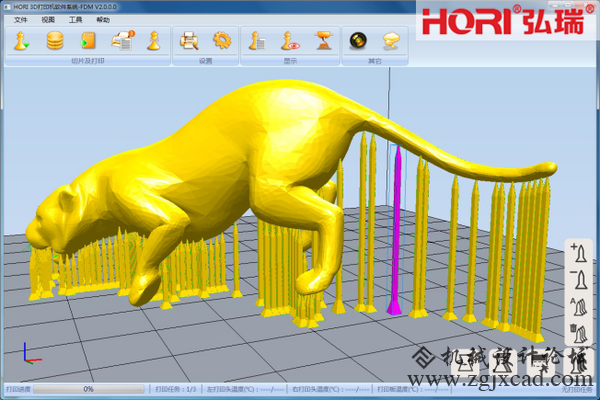Click the load model chess piece icon
Viewport: 600px width, 400px height.
tap(21, 41)
